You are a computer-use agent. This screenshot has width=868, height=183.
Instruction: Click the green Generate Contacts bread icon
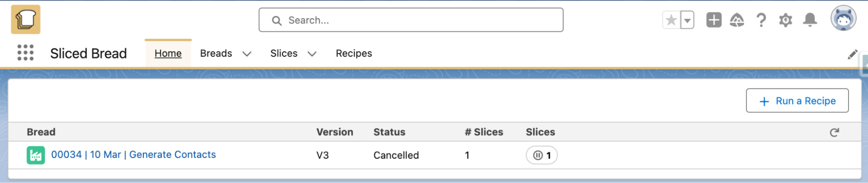tap(36, 155)
